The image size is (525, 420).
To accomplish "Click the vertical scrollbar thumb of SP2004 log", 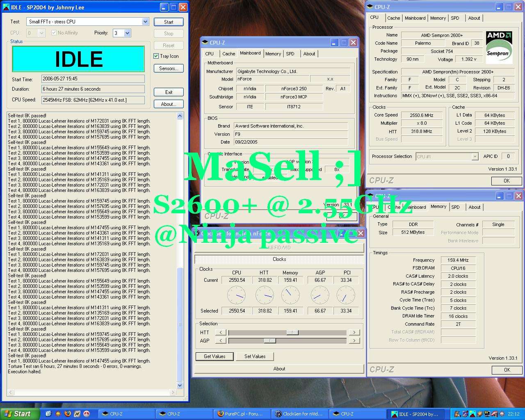I will click(180, 324).
